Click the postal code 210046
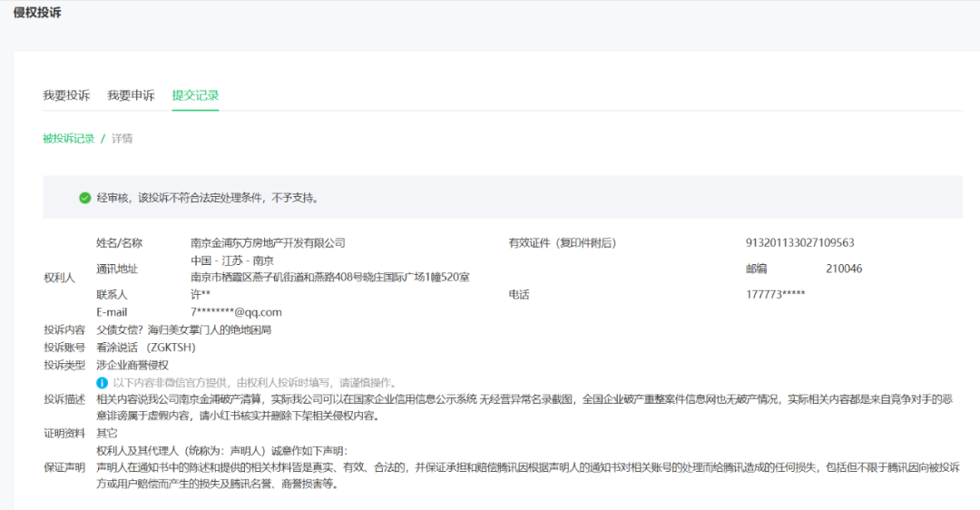The width and height of the screenshot is (980, 510). coord(844,269)
